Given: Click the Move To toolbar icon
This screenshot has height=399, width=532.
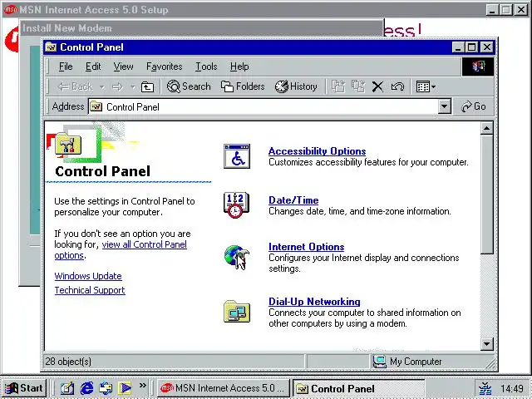Looking at the screenshot, I should (338, 86).
